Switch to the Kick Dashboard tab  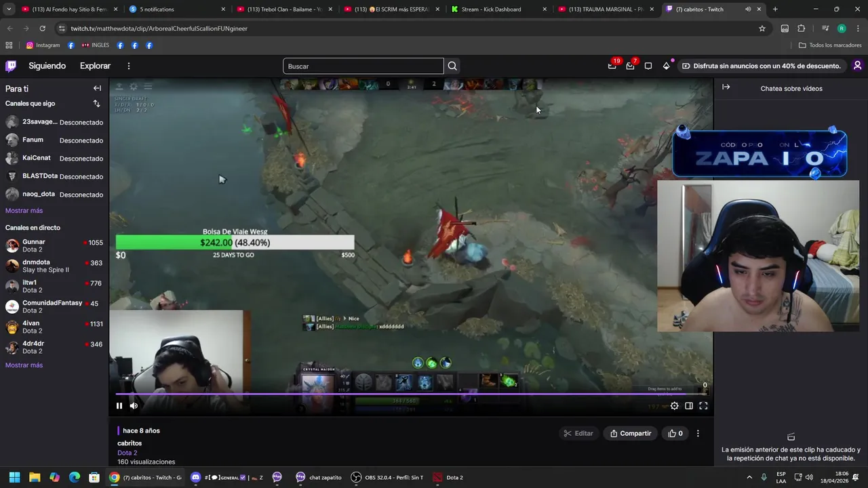click(x=499, y=9)
